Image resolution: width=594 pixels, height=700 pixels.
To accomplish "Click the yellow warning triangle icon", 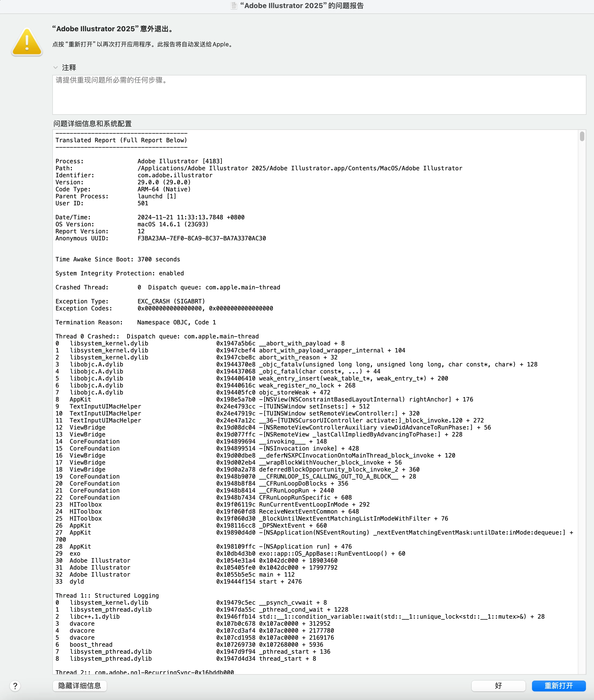I will click(27, 42).
